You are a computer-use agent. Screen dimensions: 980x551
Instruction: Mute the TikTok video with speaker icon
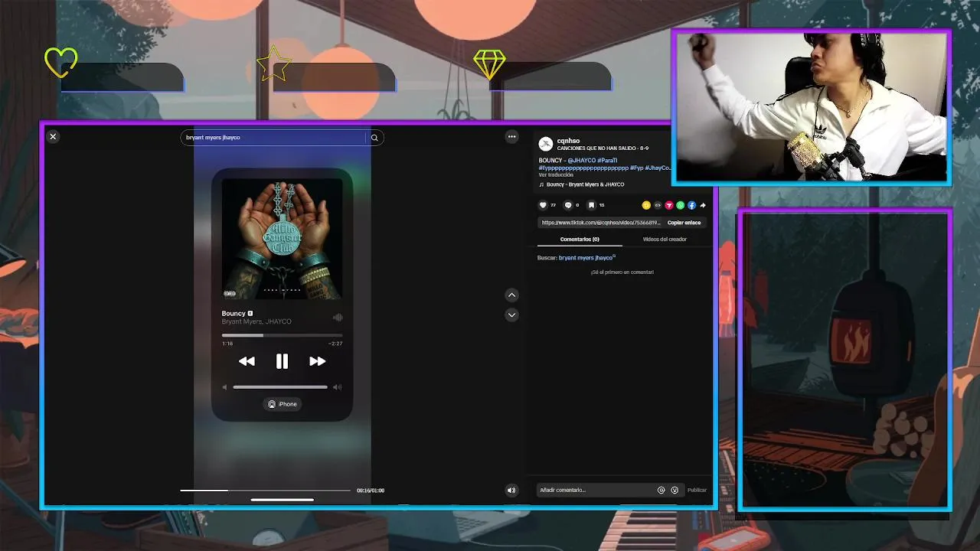tap(511, 491)
